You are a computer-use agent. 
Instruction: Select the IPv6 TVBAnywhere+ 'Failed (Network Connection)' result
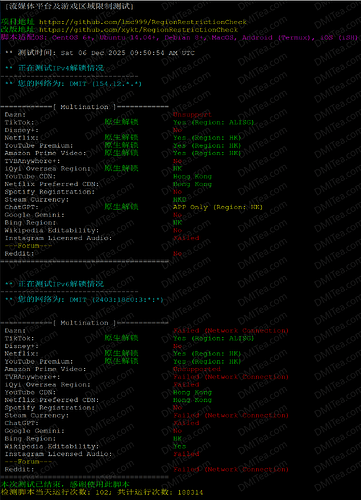[231, 377]
